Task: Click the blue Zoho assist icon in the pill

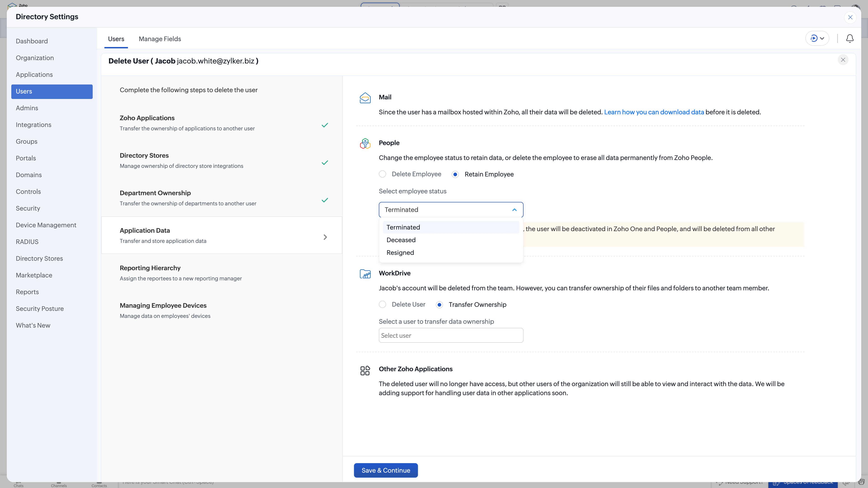Action: point(814,38)
